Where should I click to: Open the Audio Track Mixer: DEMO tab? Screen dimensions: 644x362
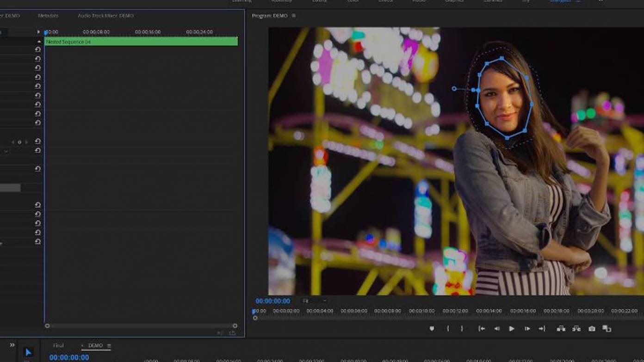point(105,15)
